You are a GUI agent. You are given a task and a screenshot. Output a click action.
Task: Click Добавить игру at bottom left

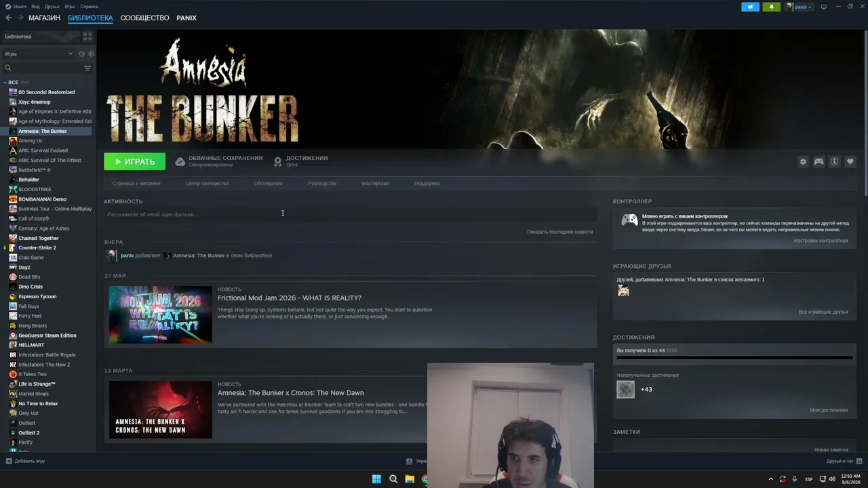[26, 461]
